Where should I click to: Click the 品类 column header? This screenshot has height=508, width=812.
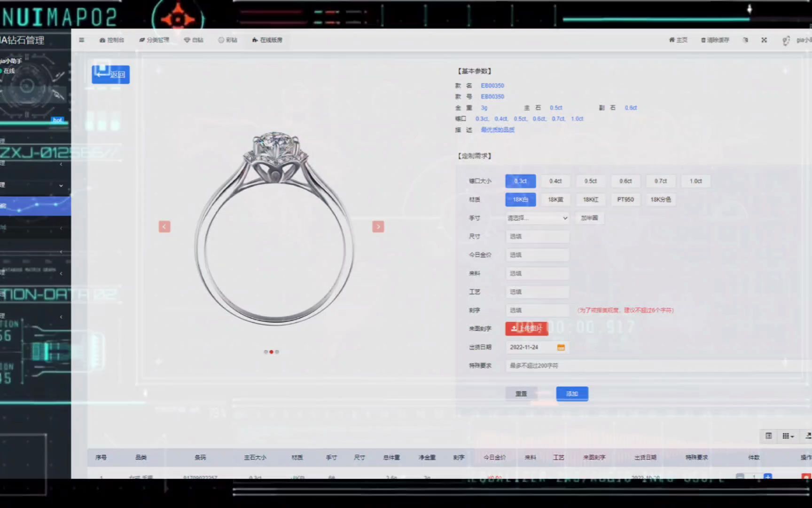pyautogui.click(x=141, y=457)
